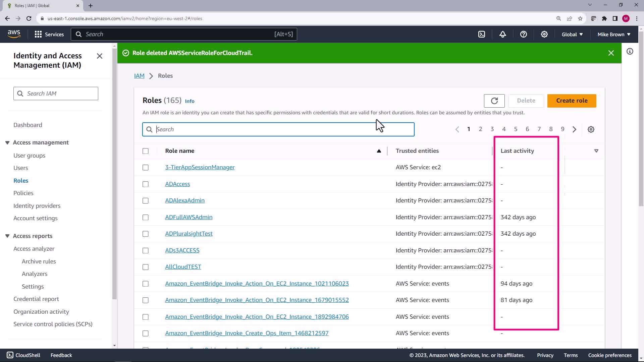Screen dimensions: 644x362
Task: Open CloudShell from top navigation icon
Action: point(482,34)
